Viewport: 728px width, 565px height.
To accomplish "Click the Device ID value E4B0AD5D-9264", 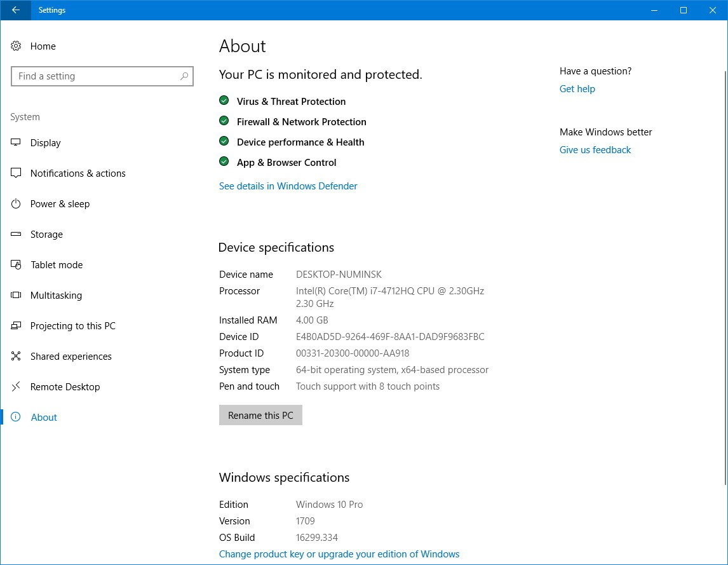I will pyautogui.click(x=390, y=337).
